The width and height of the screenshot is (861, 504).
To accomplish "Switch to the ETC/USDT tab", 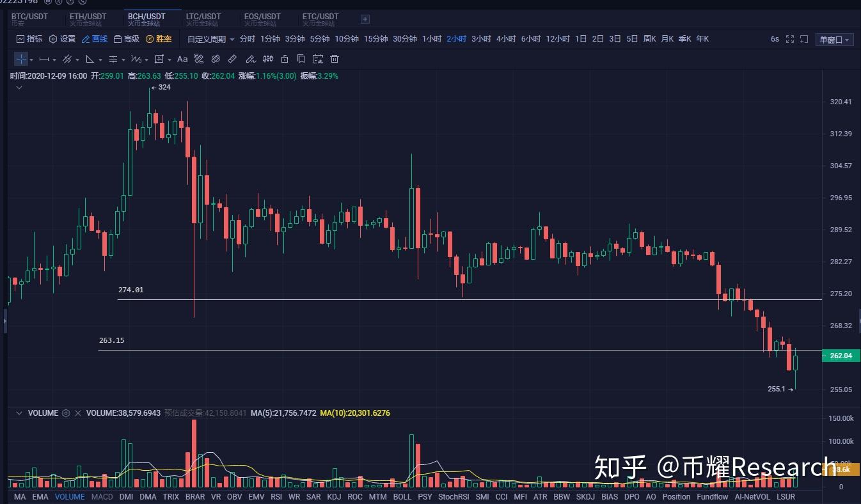I will (x=320, y=19).
